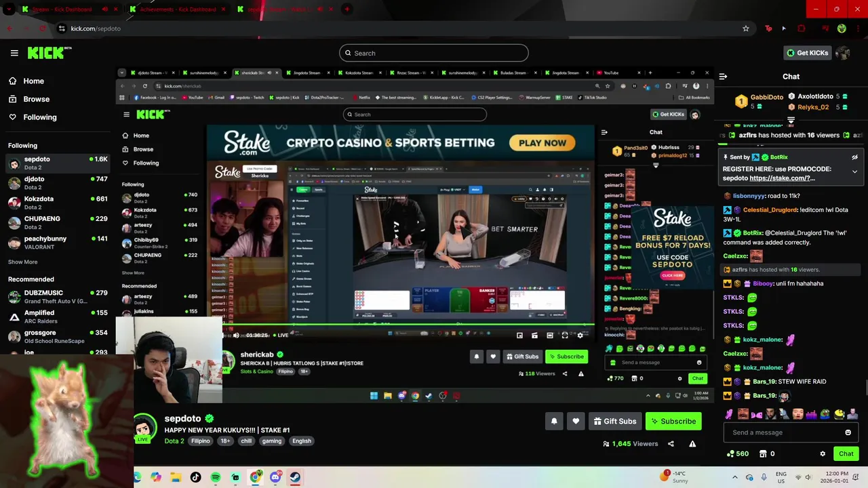Select Kokzdota in the Following list

point(58,203)
